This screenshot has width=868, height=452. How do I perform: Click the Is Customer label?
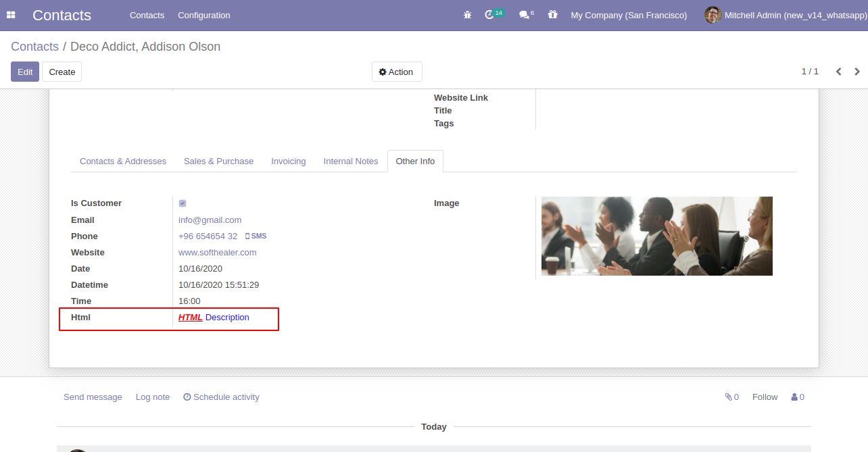(x=96, y=203)
